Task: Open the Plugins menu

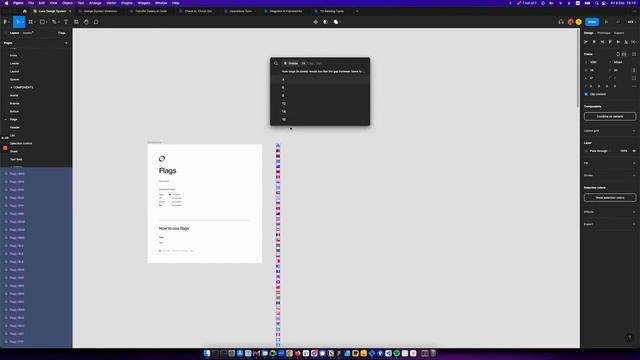Action: [x=127, y=3]
